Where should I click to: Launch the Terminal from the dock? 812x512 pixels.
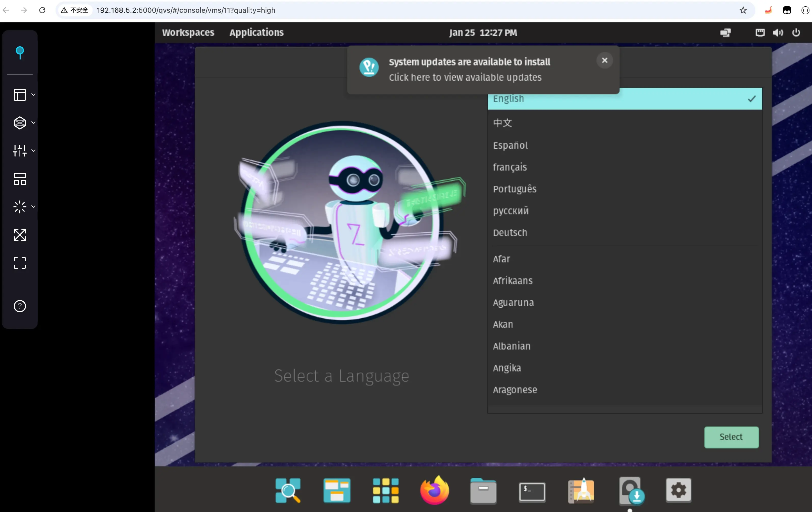pyautogui.click(x=532, y=492)
